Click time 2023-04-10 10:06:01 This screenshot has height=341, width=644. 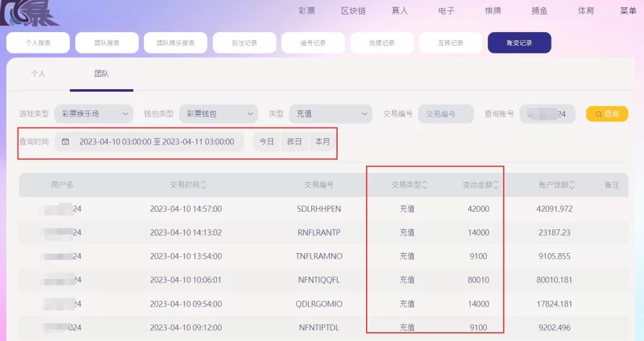(x=186, y=280)
